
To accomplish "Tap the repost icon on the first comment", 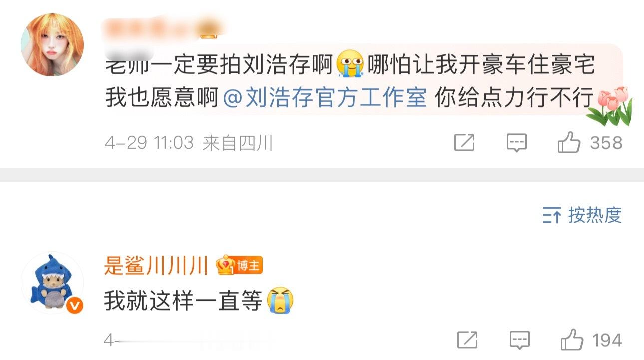I will coord(464,143).
